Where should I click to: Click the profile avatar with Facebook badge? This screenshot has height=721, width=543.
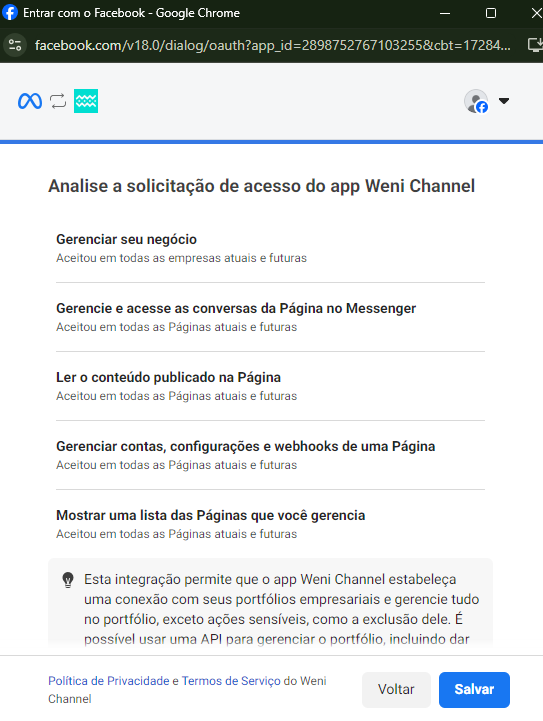[476, 101]
